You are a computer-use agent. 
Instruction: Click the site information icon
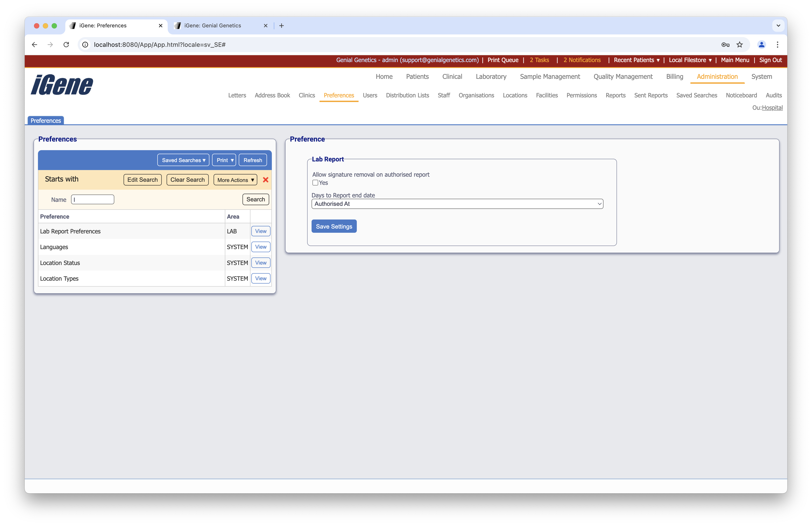pos(85,45)
